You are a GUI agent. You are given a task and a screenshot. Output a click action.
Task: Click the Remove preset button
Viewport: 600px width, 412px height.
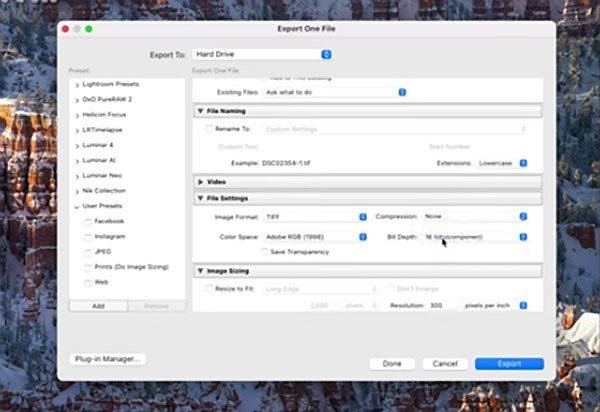click(x=157, y=306)
